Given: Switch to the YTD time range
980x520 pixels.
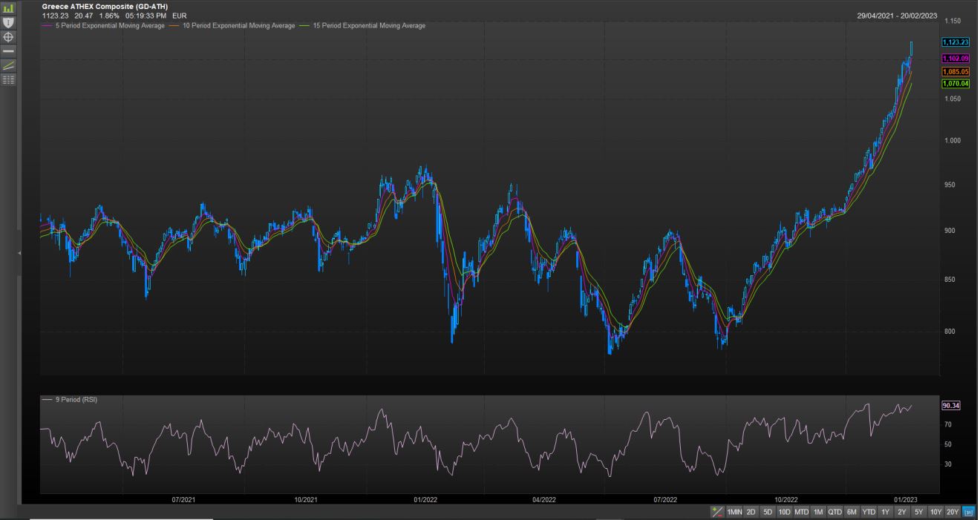Looking at the screenshot, I should click(869, 512).
